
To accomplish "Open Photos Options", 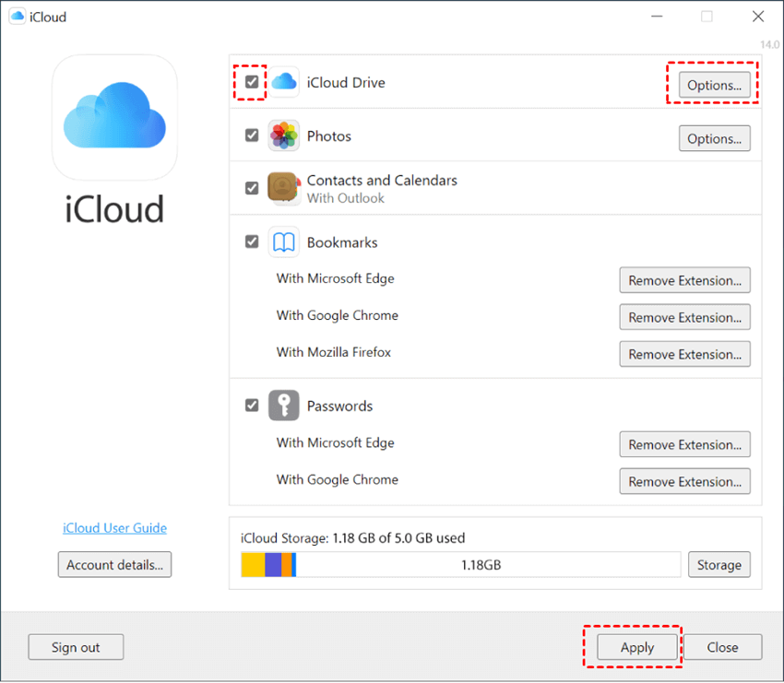I will (x=714, y=139).
